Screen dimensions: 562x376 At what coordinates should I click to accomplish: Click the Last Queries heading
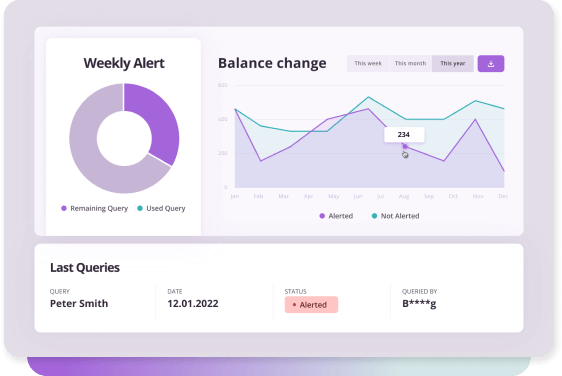(85, 267)
